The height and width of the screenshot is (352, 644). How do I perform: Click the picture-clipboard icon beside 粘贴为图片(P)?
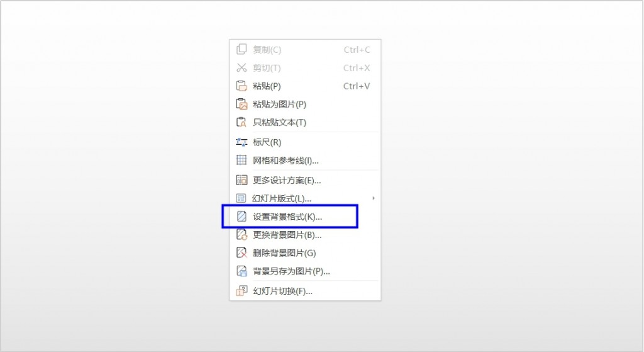(x=241, y=104)
